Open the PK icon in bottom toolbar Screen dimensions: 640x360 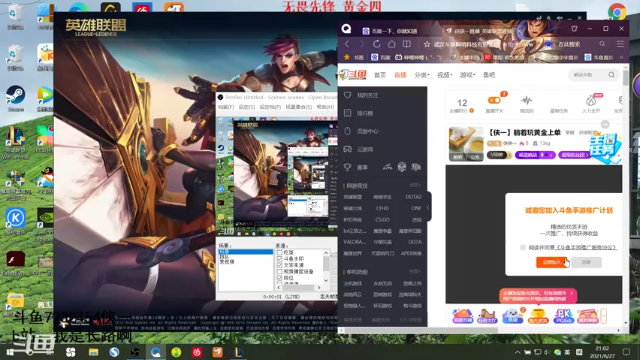click(x=563, y=316)
